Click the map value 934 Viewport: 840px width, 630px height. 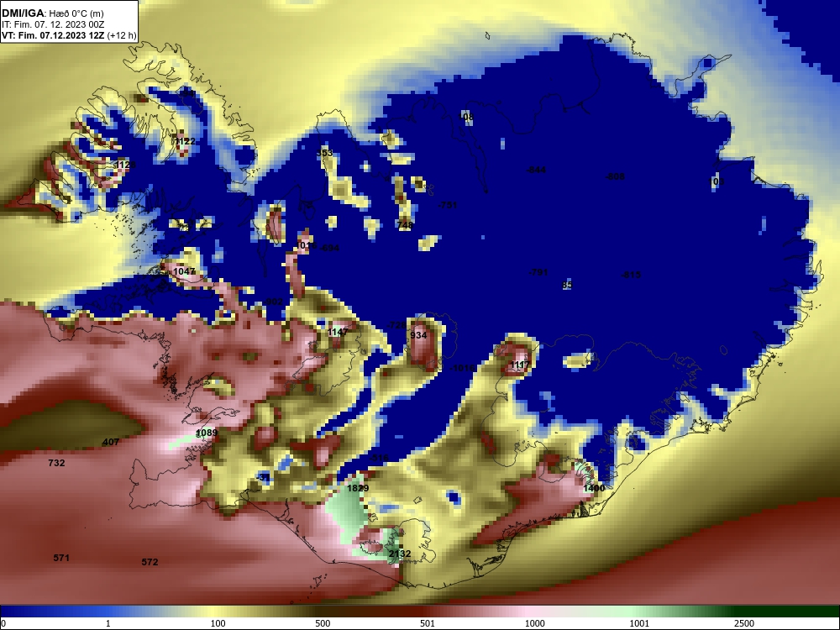(x=418, y=335)
